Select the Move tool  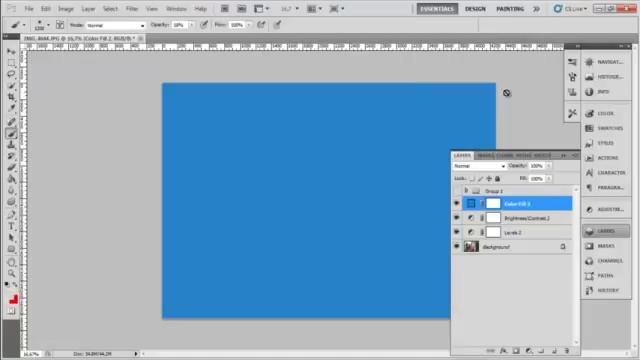point(11,52)
